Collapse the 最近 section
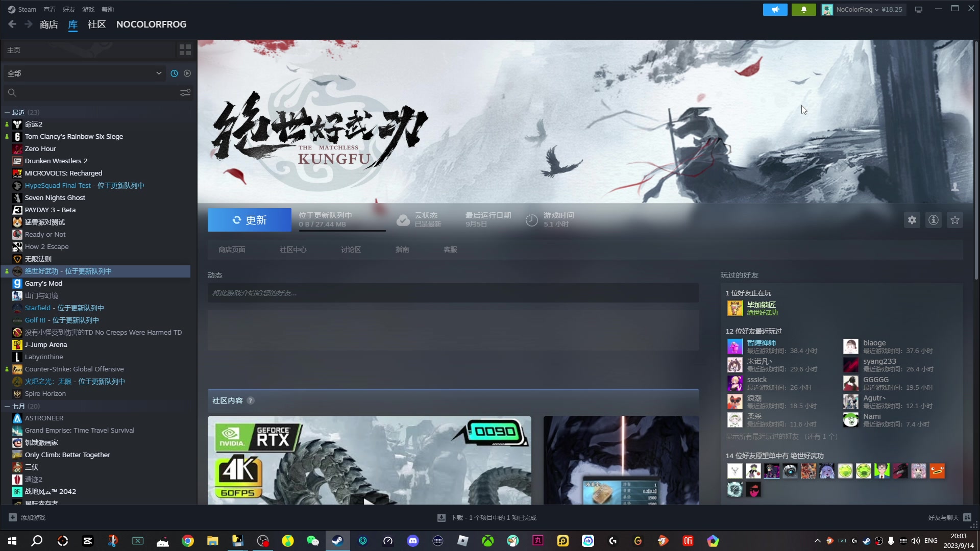 pos(7,112)
